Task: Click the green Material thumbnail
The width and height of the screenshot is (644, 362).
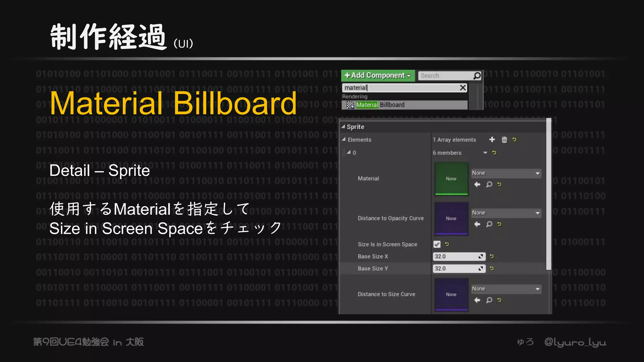Action: [x=451, y=179]
